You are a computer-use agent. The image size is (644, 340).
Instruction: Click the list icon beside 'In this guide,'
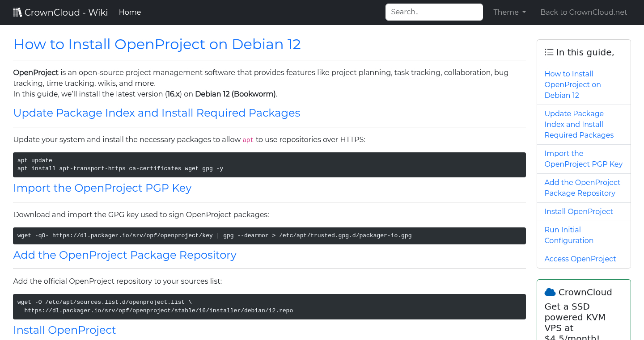(549, 52)
